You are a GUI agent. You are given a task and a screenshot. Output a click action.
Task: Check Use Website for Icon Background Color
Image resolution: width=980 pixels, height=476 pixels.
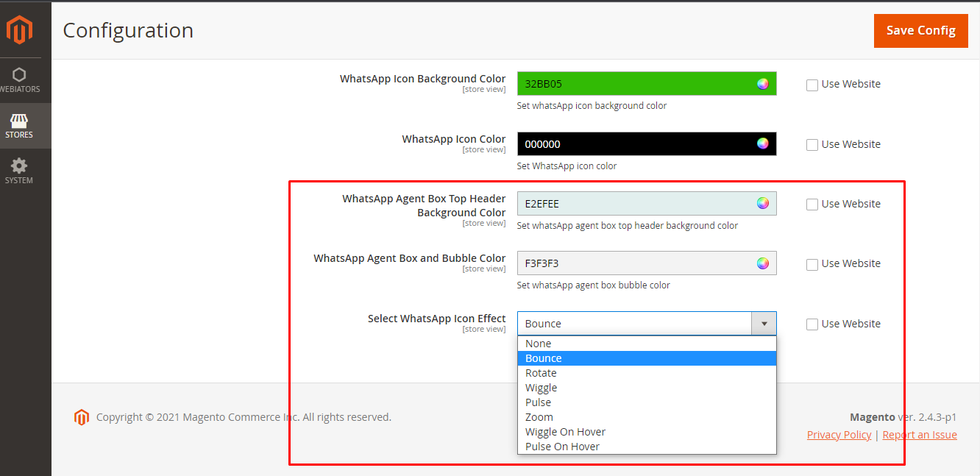click(x=812, y=85)
